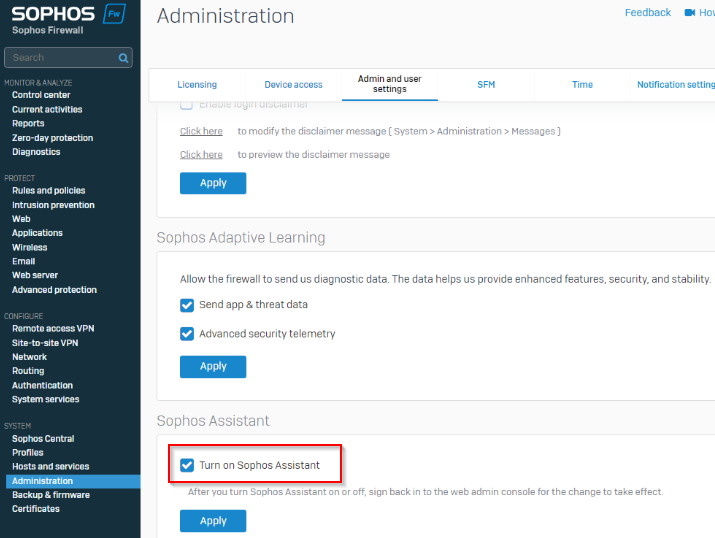Uncheck Turn on Sophos Assistant
The image size is (715, 538).
(x=187, y=465)
